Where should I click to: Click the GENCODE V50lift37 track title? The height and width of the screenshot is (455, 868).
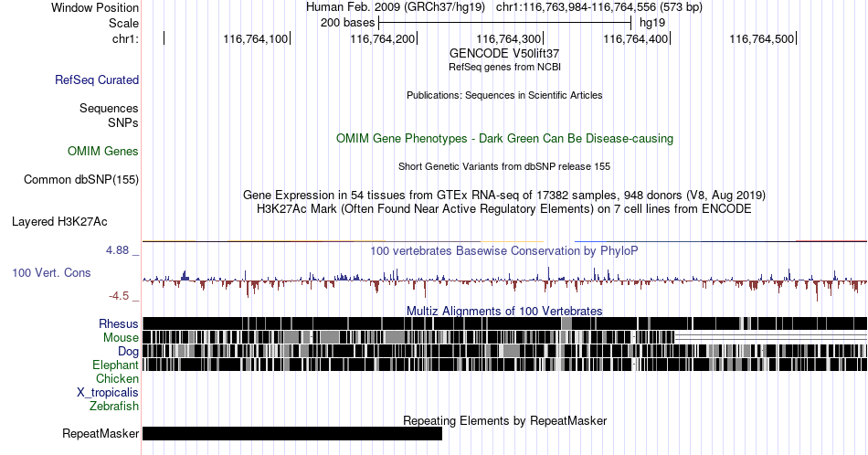click(504, 53)
